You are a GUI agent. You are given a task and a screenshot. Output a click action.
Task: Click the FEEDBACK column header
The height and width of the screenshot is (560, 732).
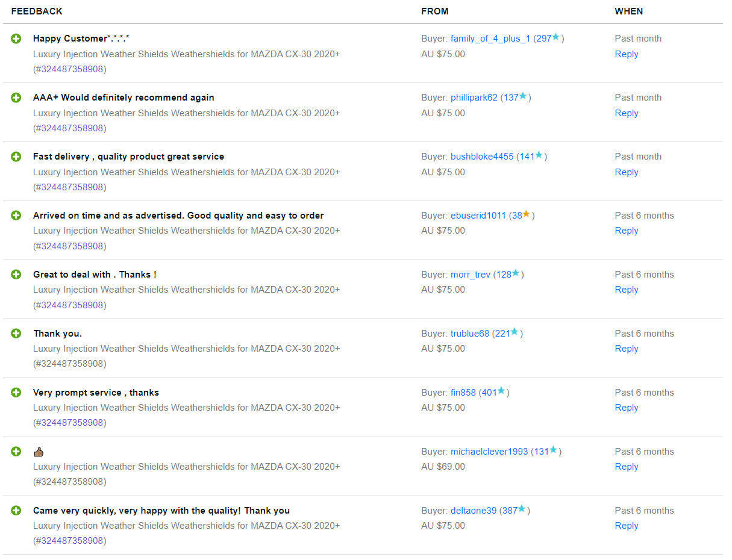click(x=37, y=11)
